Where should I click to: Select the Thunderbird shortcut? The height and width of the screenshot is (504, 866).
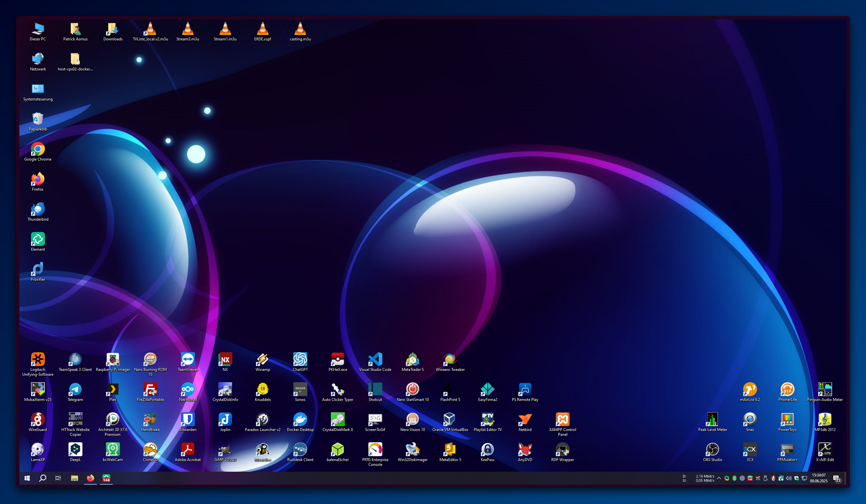click(x=38, y=210)
